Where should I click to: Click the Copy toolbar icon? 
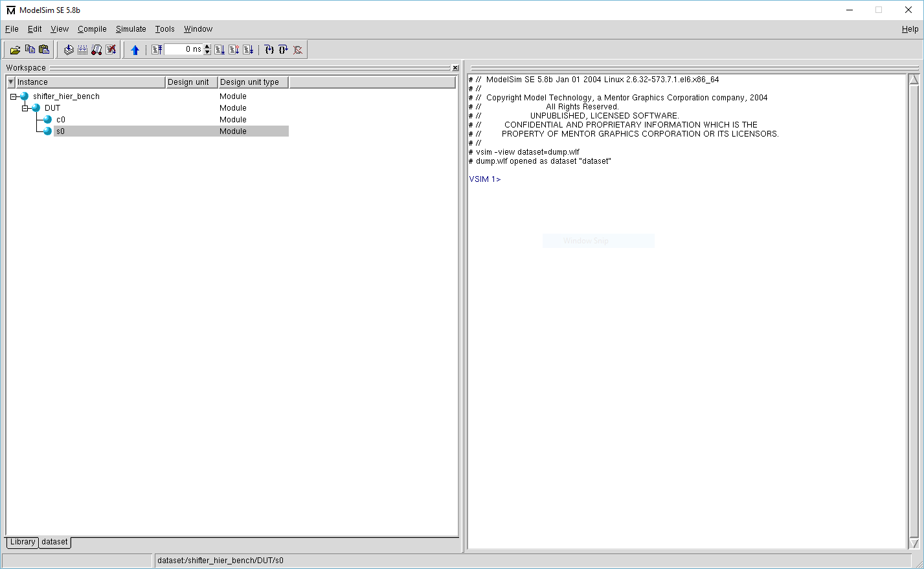(29, 49)
